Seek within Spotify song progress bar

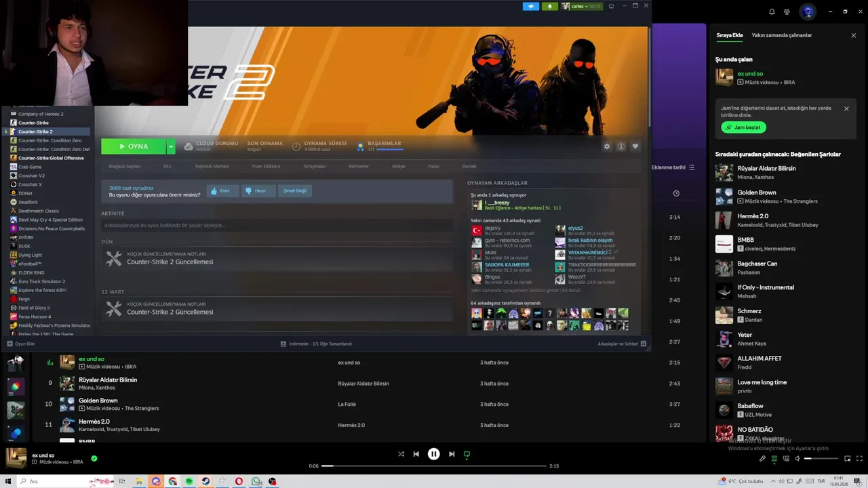[x=434, y=466]
